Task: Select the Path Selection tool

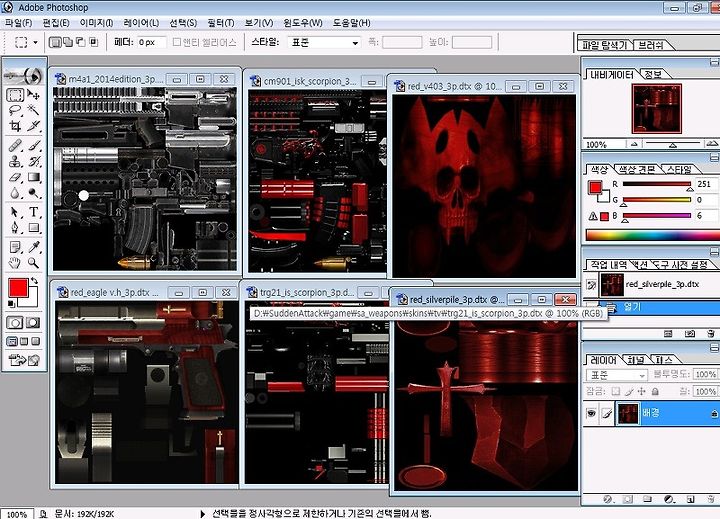Action: click(x=15, y=212)
